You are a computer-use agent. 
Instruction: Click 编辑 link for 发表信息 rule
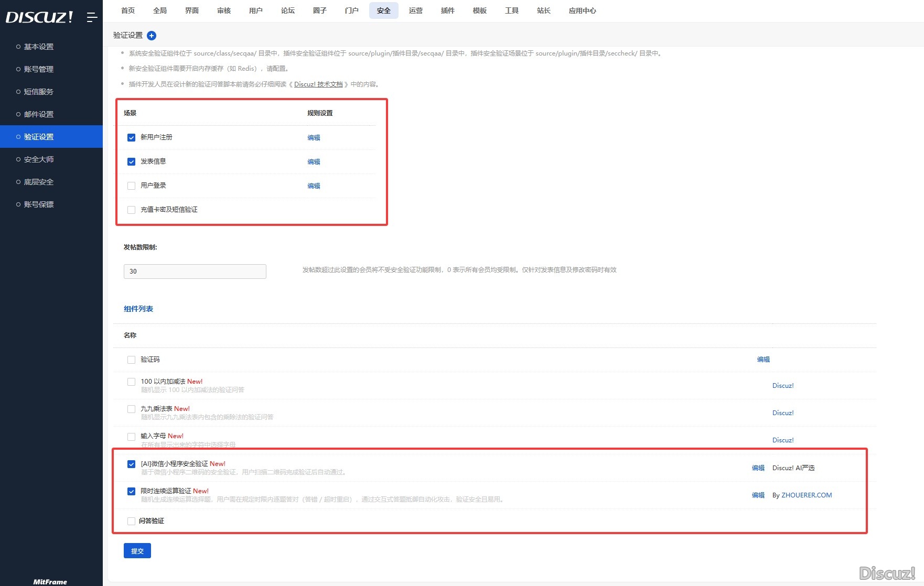pyautogui.click(x=314, y=162)
